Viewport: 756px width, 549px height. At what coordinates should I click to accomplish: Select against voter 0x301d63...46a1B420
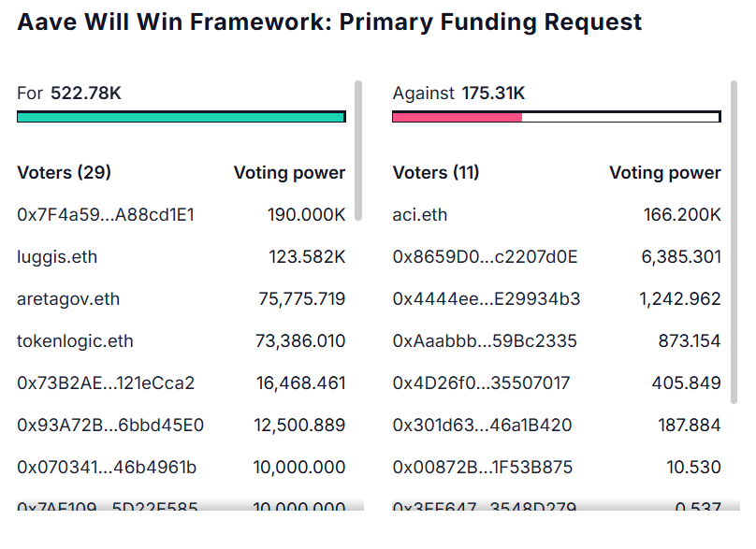pos(482,426)
